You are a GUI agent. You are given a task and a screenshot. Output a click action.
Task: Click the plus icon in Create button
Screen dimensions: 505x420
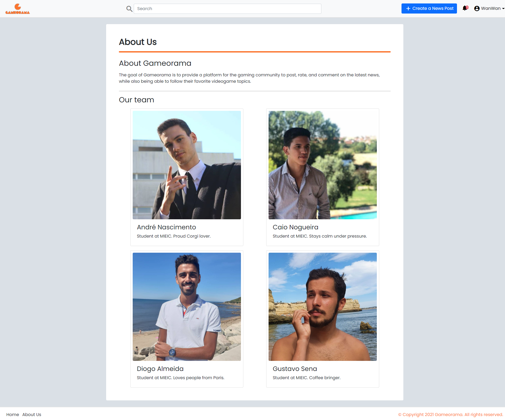pyautogui.click(x=408, y=8)
